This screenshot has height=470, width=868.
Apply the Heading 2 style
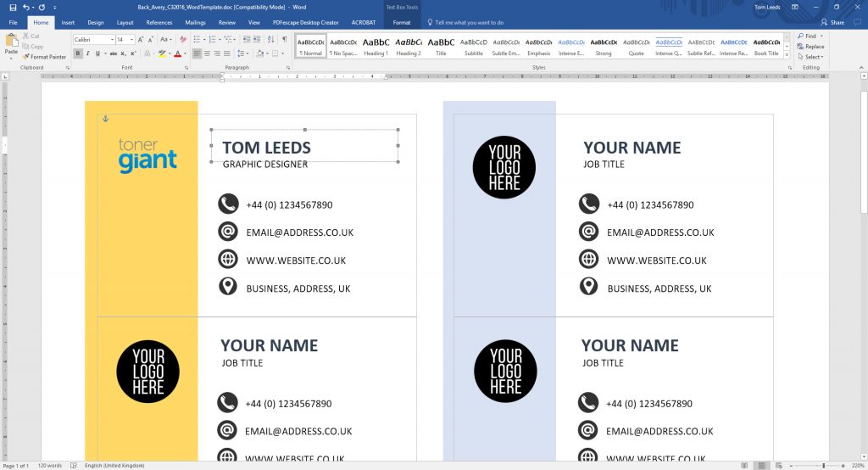409,46
